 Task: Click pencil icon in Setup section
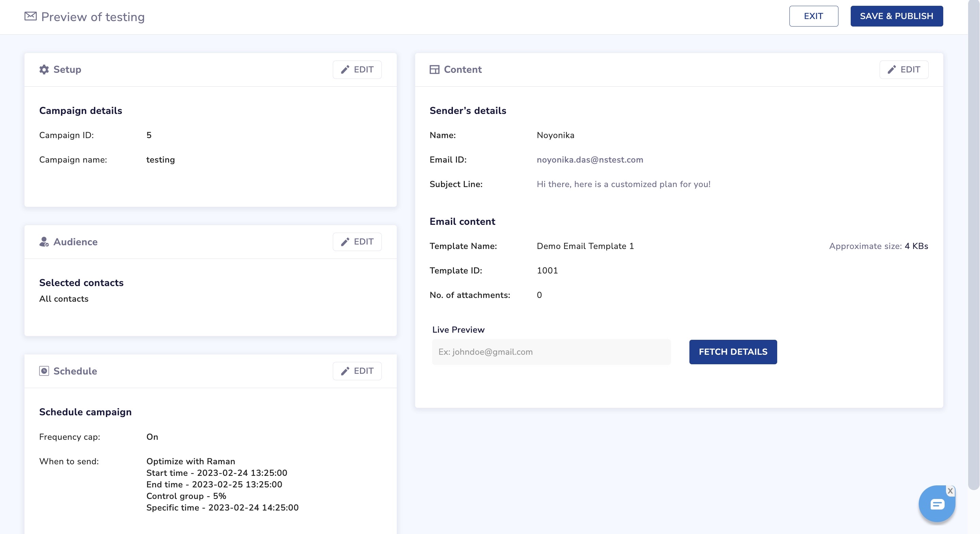(x=345, y=70)
